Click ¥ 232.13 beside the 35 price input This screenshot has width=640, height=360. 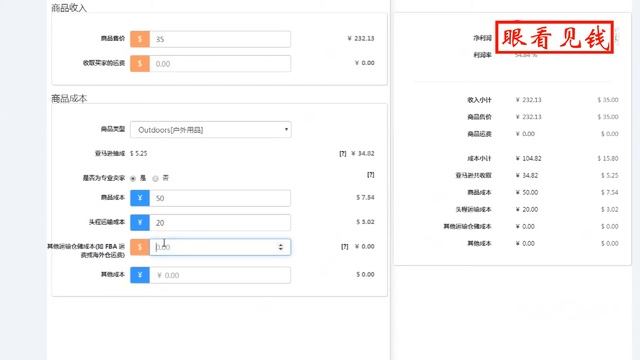[x=361, y=38]
